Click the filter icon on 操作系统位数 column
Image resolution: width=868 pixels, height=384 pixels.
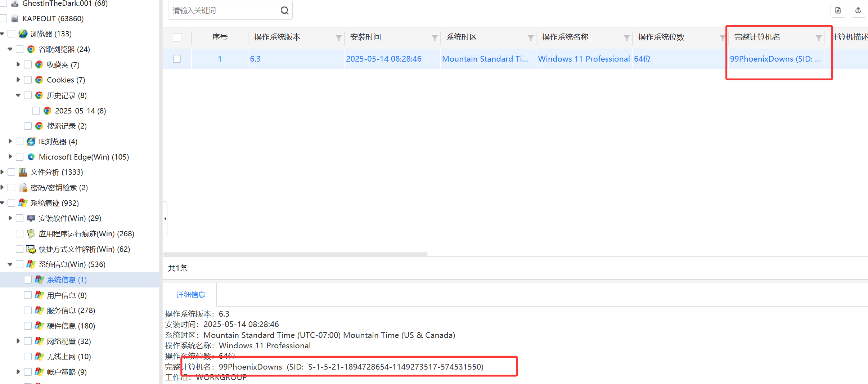[x=722, y=38]
